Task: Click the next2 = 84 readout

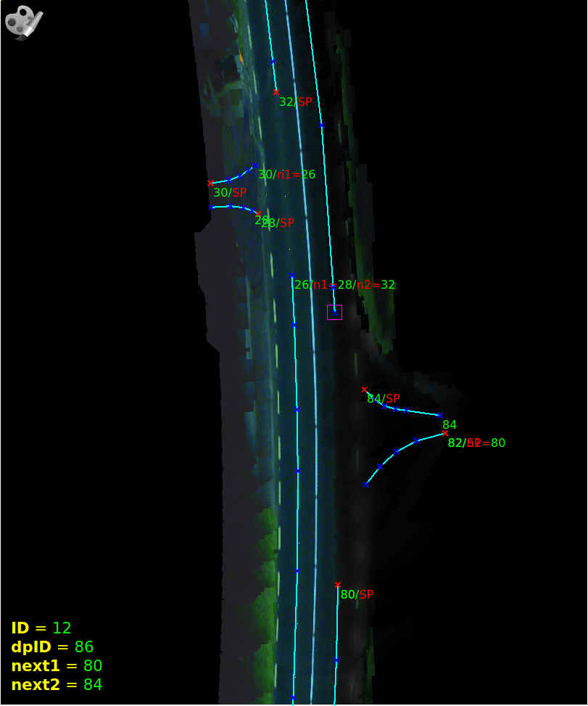Action: pos(57,684)
